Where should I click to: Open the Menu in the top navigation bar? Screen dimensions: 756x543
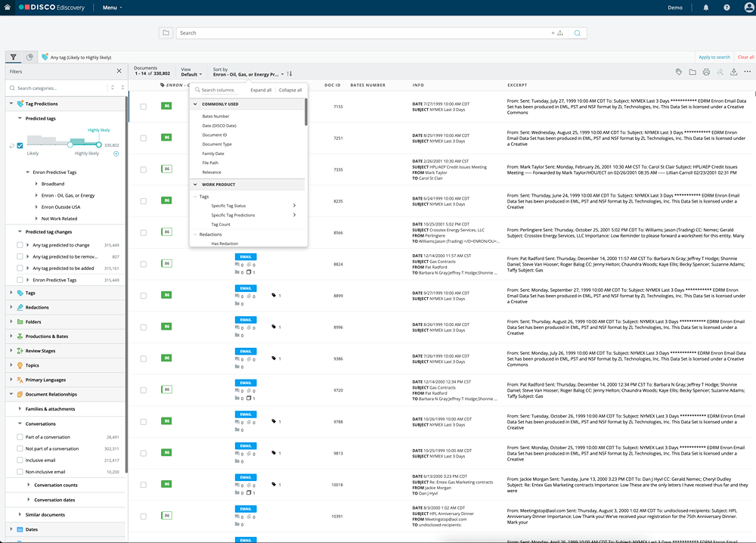click(x=110, y=8)
